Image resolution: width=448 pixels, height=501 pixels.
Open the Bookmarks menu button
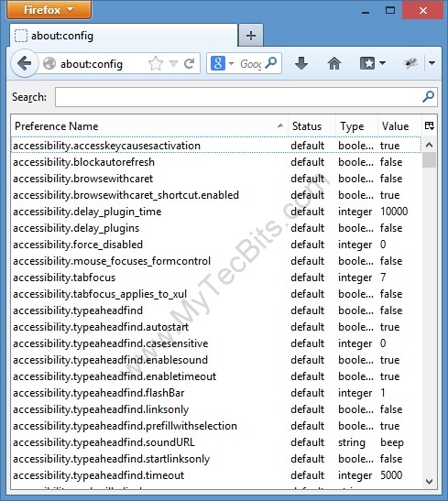coord(372,63)
